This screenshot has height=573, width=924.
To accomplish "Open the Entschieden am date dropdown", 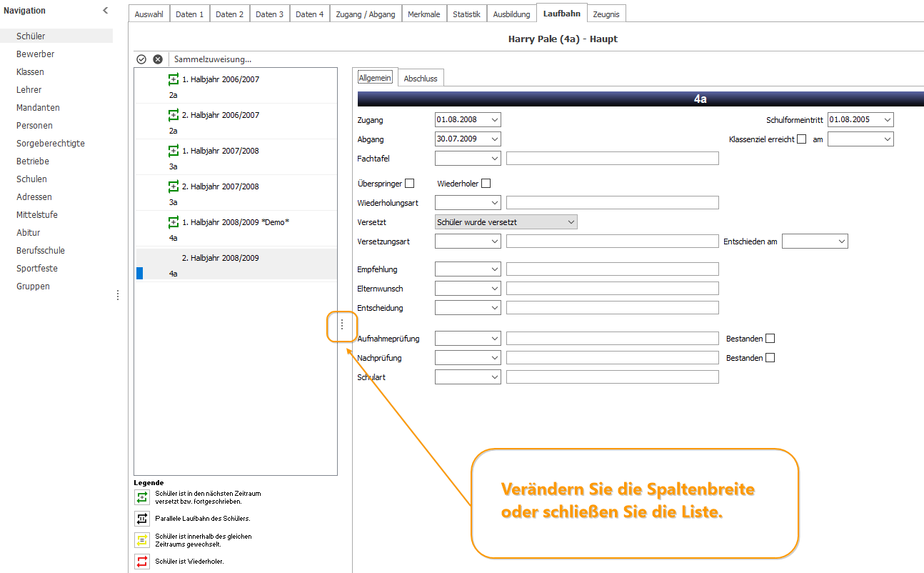I will [842, 241].
